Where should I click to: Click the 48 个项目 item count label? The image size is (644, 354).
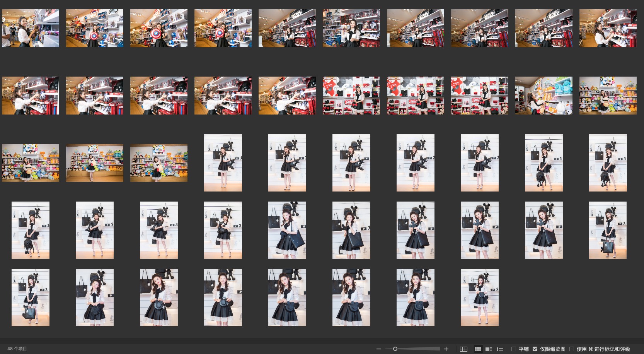(17, 349)
